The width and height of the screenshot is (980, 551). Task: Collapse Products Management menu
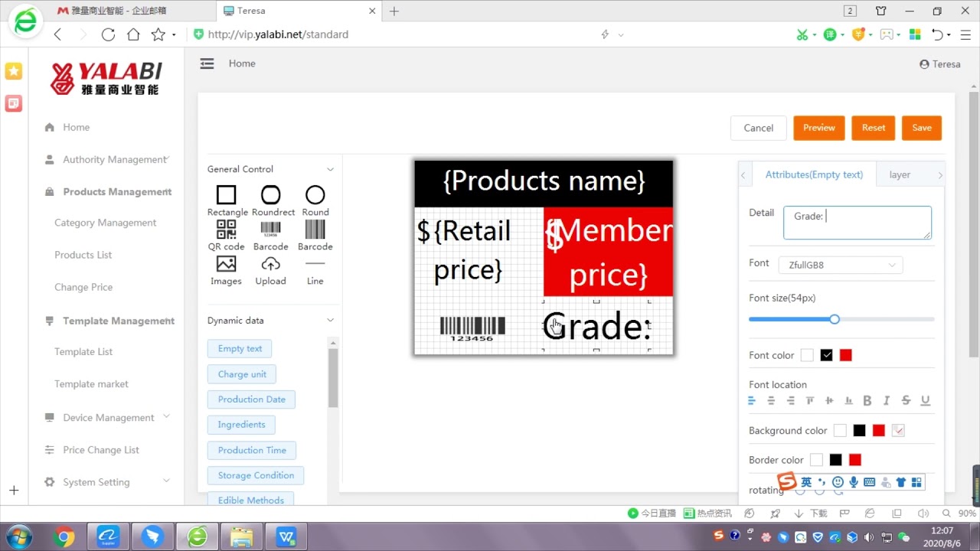(108, 192)
